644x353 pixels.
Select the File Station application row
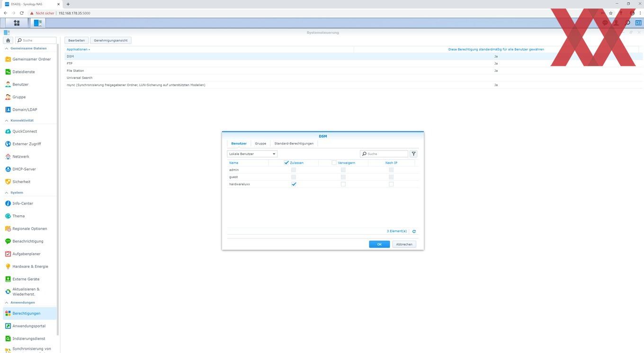354,71
